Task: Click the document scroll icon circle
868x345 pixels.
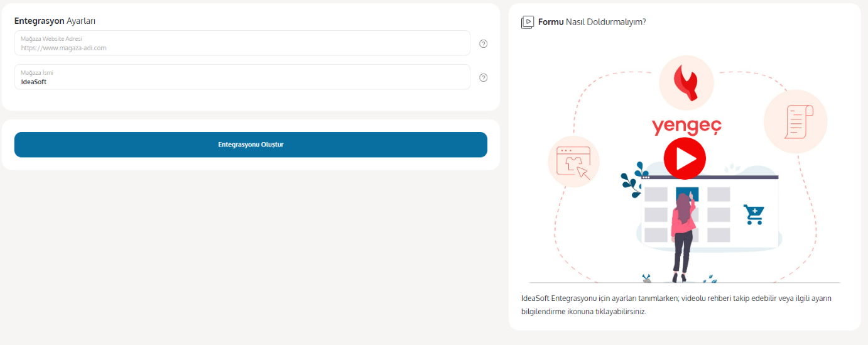Action: tap(795, 121)
